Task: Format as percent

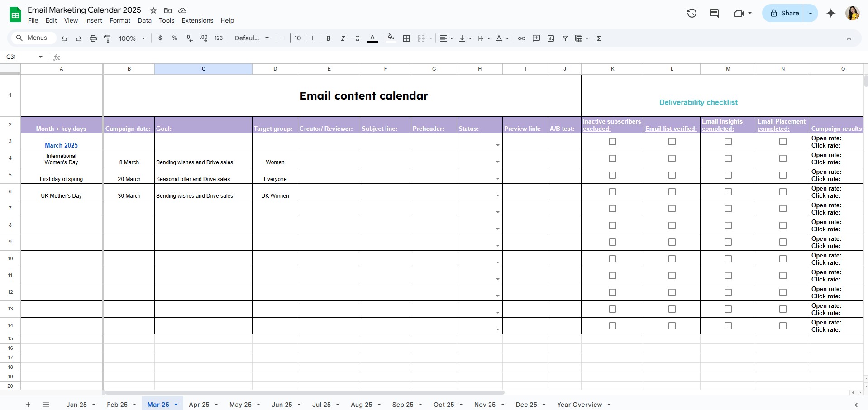Action: [174, 38]
